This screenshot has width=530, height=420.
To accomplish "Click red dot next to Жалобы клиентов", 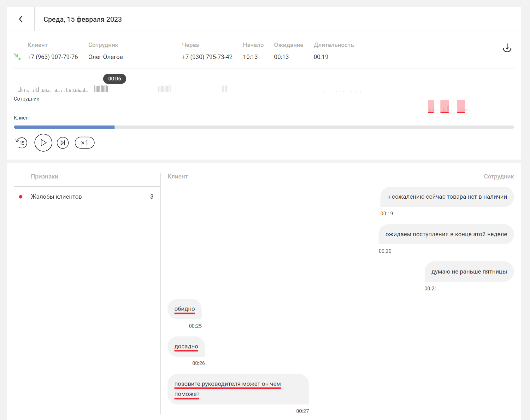I will point(21,197).
